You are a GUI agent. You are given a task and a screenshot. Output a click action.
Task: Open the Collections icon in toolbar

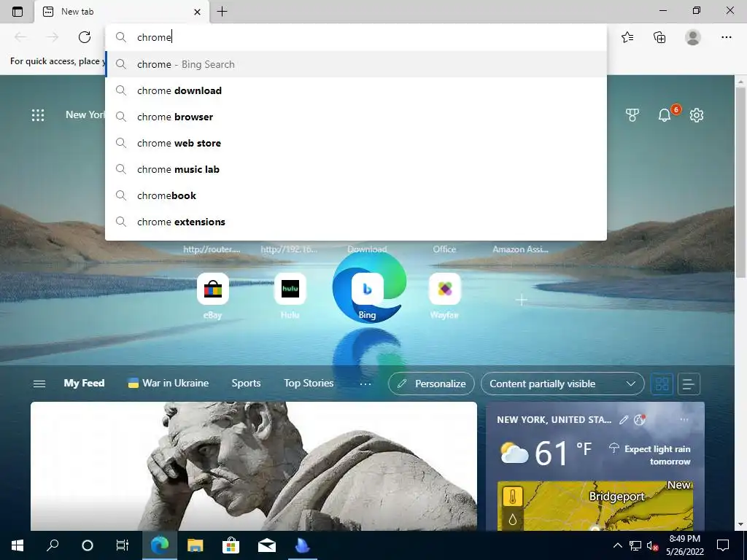pyautogui.click(x=659, y=37)
